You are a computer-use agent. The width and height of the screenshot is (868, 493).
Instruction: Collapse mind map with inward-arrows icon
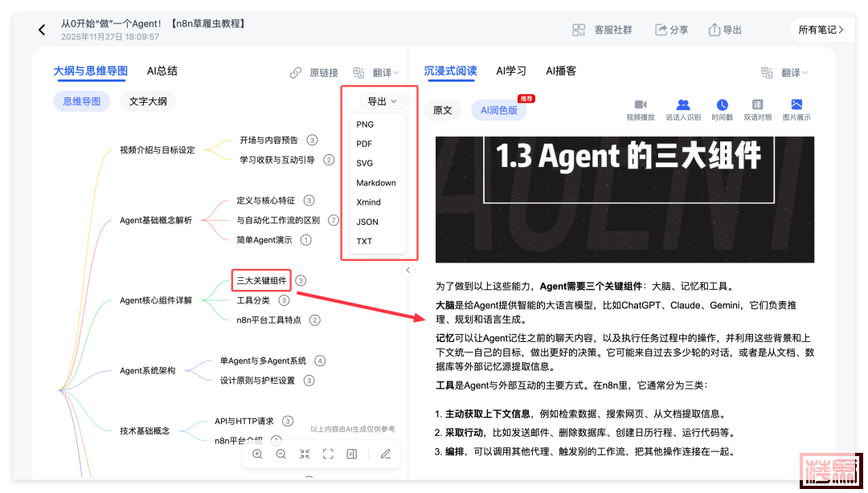(305, 454)
